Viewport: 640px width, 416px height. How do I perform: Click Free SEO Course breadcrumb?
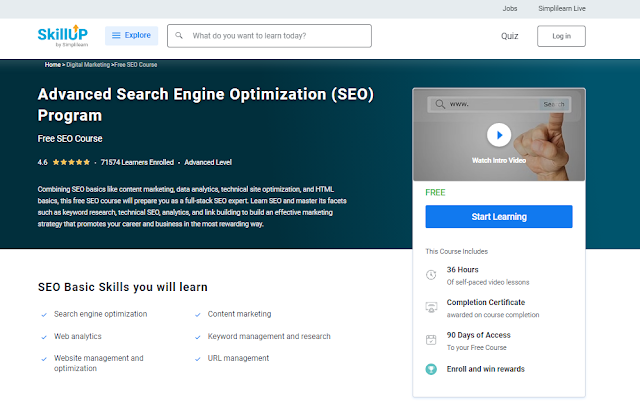point(136,65)
